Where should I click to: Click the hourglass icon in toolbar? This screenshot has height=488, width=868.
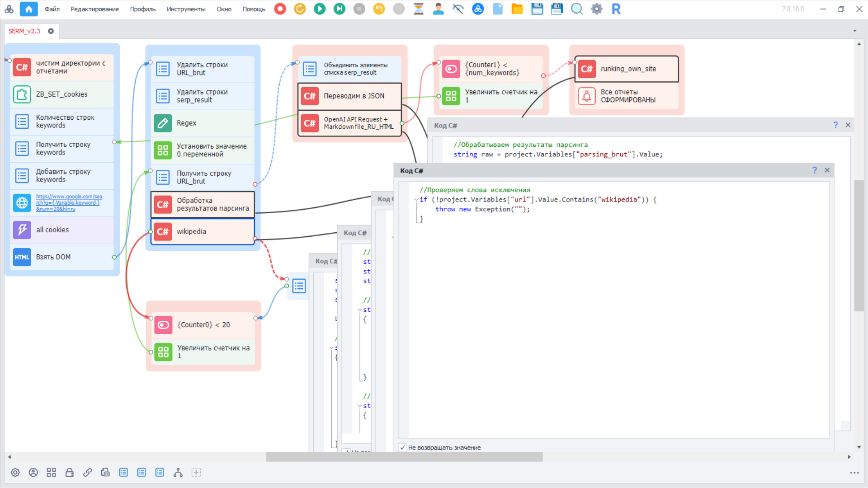point(419,9)
